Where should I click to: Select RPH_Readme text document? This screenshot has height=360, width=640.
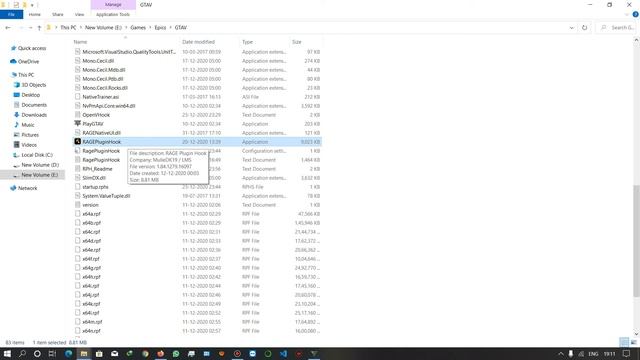click(x=97, y=169)
